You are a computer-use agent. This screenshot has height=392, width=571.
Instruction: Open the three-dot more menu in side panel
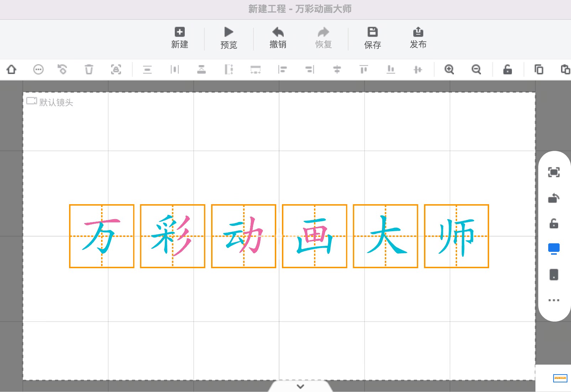[x=554, y=300]
